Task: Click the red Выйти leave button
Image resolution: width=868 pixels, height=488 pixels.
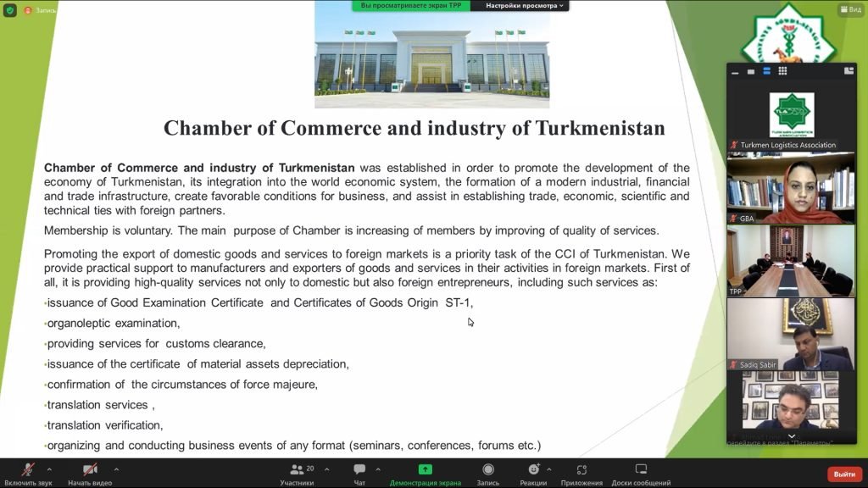Action: (844, 474)
